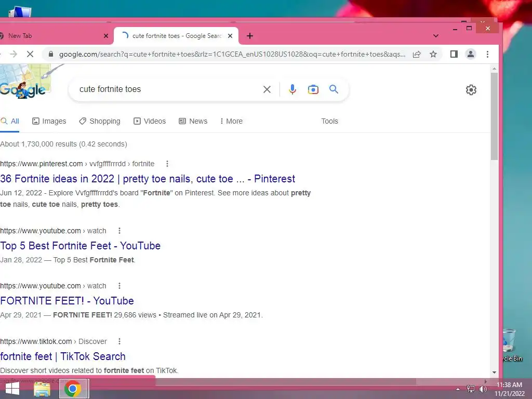Switch to Videos results

pyautogui.click(x=150, y=121)
